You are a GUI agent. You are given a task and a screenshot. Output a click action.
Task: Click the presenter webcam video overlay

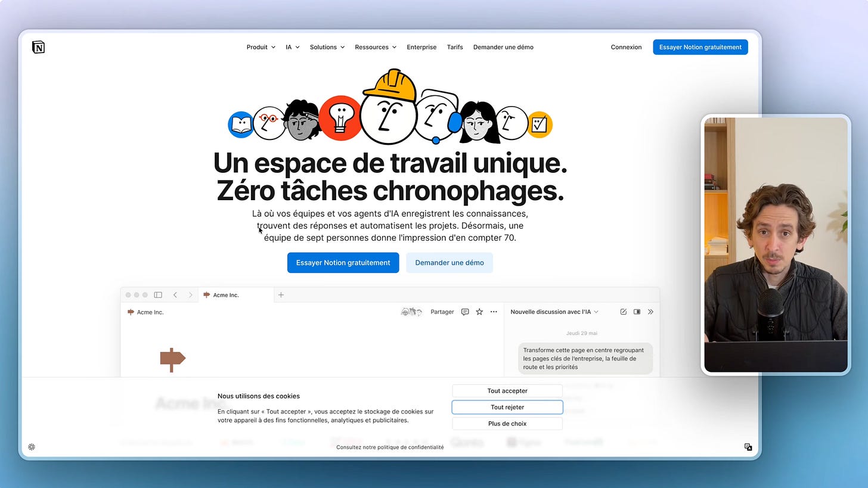(x=776, y=245)
